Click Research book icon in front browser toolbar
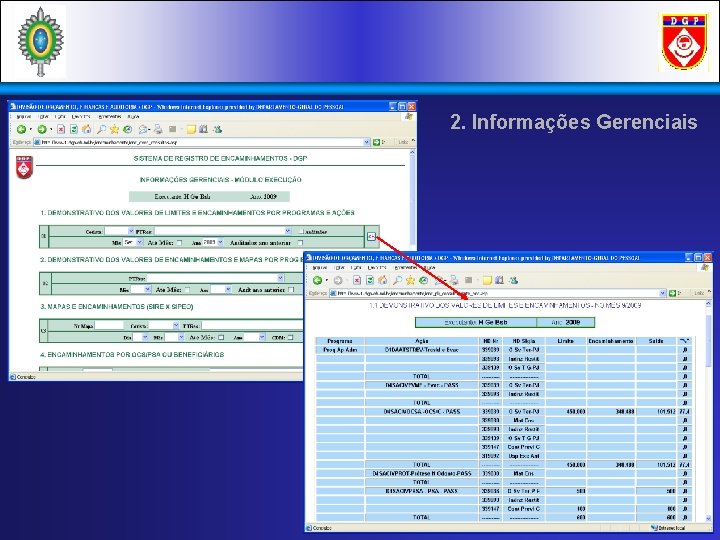 click(500, 280)
